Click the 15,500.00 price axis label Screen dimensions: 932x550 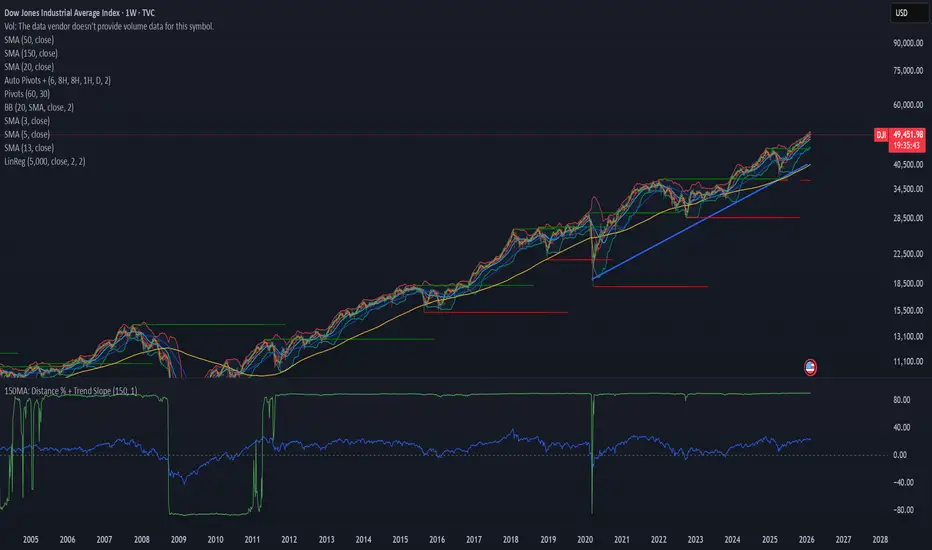click(x=908, y=310)
